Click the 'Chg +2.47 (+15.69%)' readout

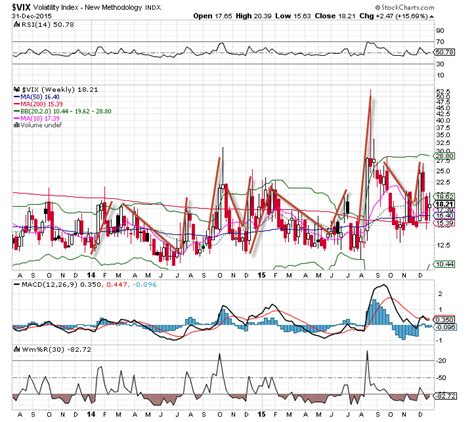393,16
